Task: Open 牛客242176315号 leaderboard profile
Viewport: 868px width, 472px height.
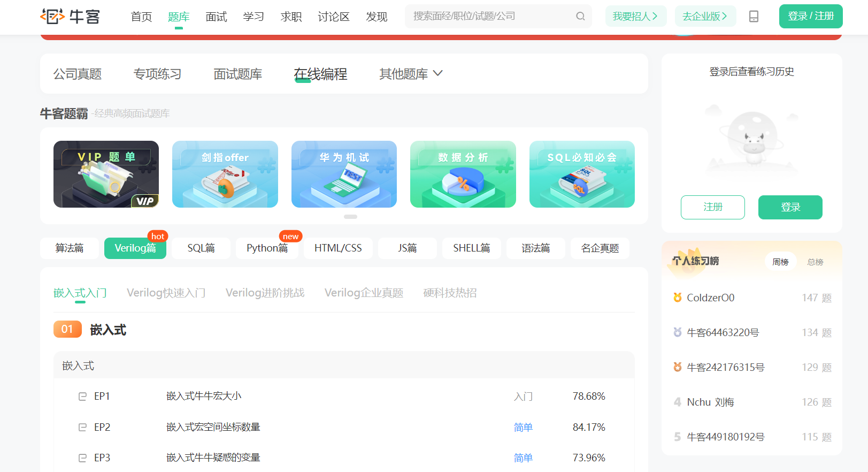Action: [x=726, y=367]
